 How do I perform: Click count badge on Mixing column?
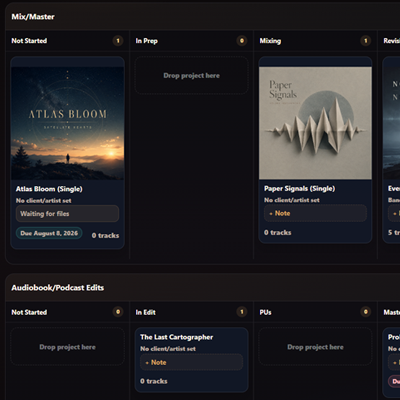click(x=366, y=41)
